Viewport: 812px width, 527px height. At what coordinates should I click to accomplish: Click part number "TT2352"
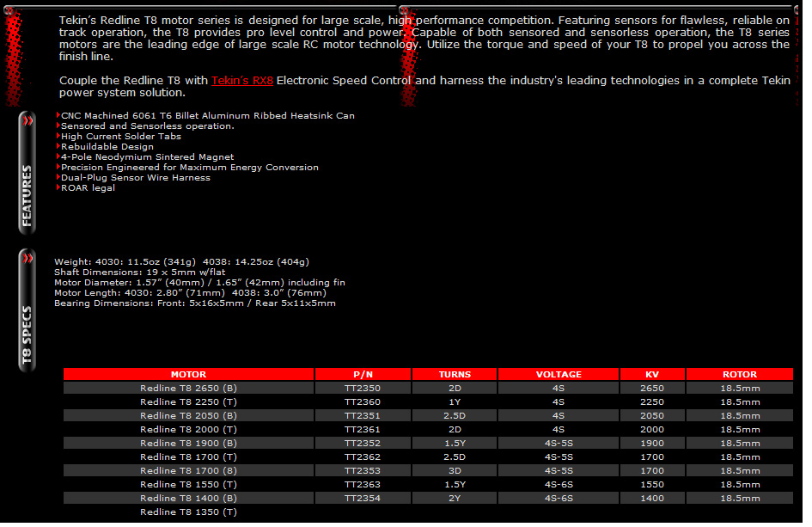(x=363, y=443)
